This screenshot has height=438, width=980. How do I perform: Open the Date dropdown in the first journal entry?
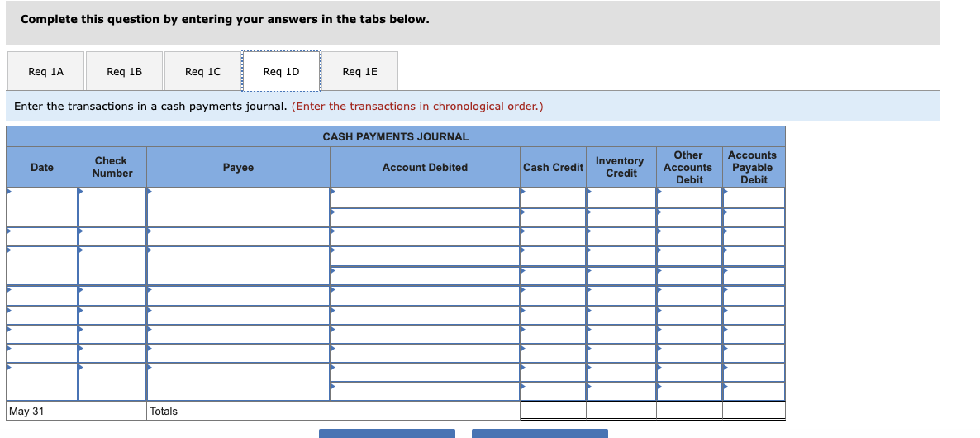click(x=42, y=207)
